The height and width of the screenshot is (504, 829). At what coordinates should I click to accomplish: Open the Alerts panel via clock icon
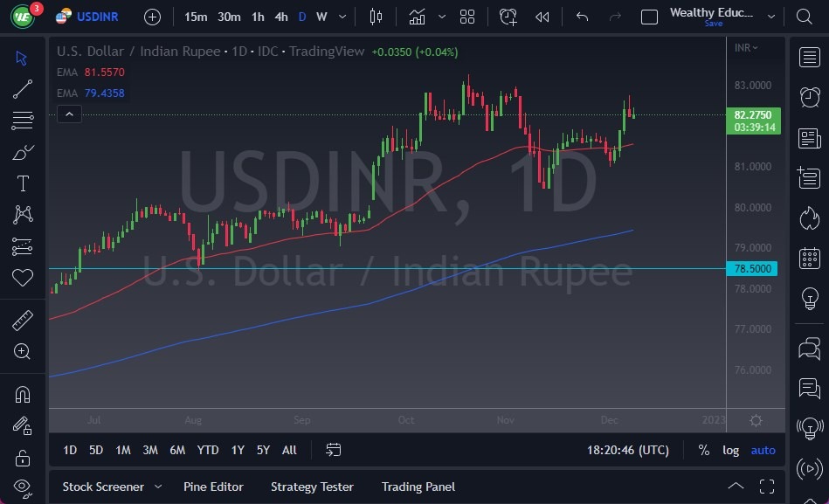point(810,97)
